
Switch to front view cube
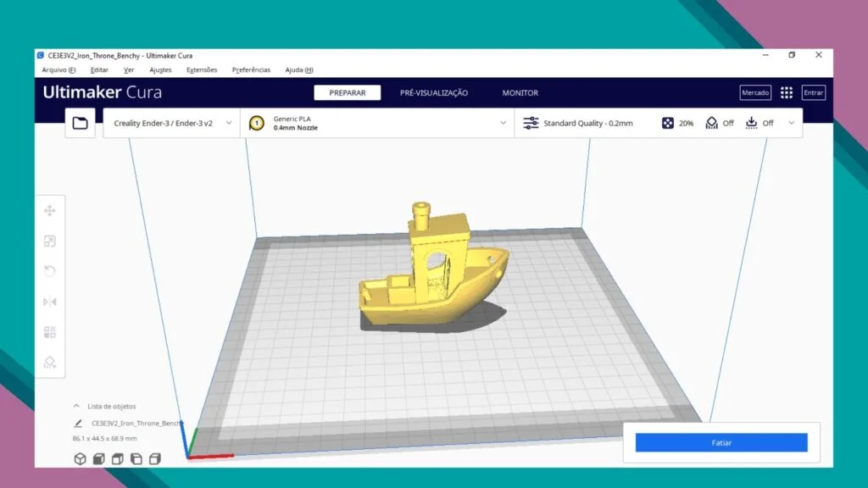(x=99, y=458)
